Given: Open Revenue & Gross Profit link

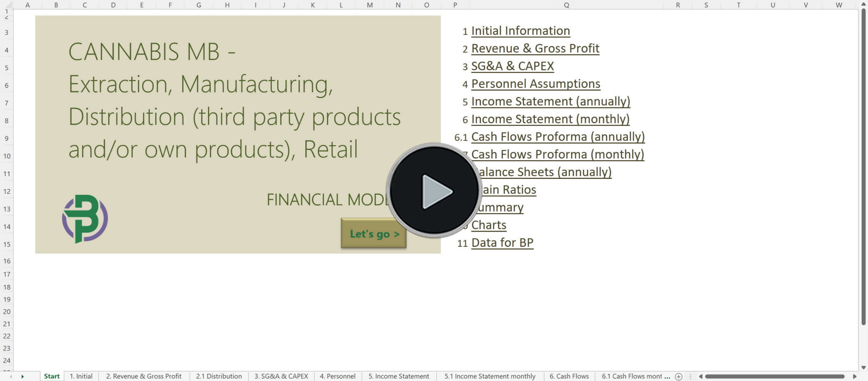Looking at the screenshot, I should pos(535,48).
